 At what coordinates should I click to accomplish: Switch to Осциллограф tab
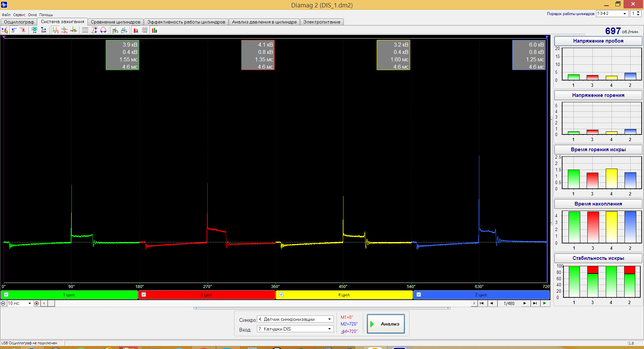(x=19, y=22)
